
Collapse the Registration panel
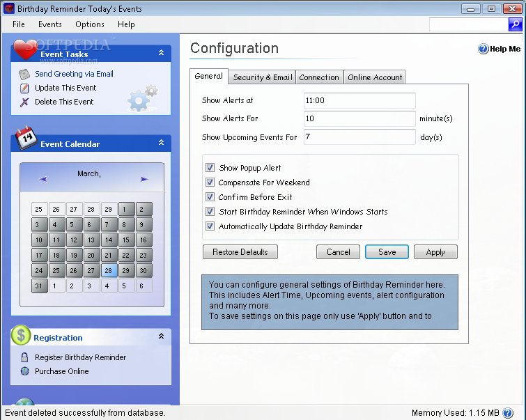(x=162, y=336)
